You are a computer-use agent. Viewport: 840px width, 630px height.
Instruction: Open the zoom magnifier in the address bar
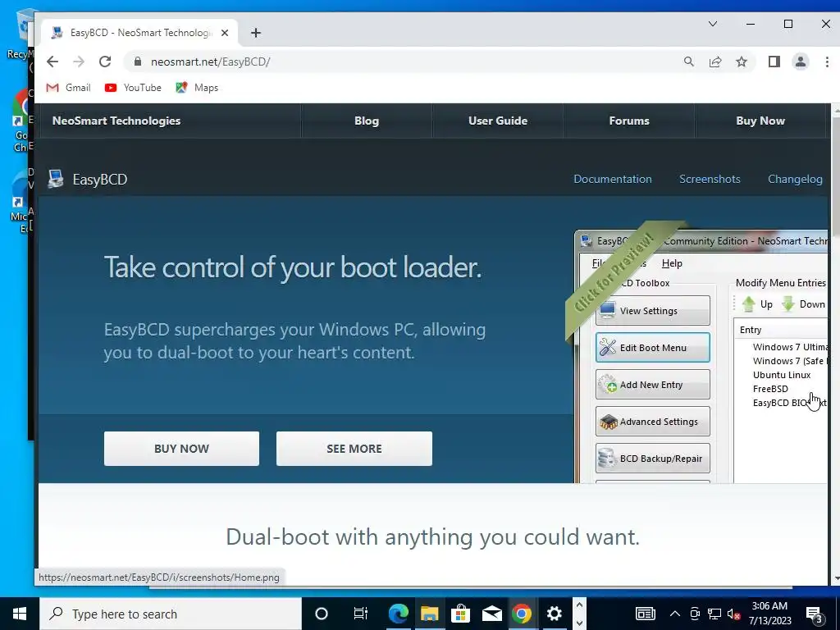(x=689, y=62)
